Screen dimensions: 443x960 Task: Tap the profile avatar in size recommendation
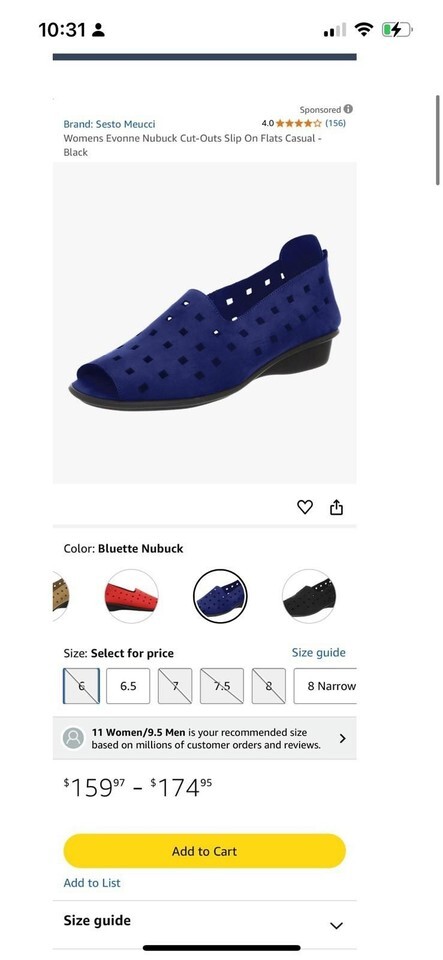(73, 738)
